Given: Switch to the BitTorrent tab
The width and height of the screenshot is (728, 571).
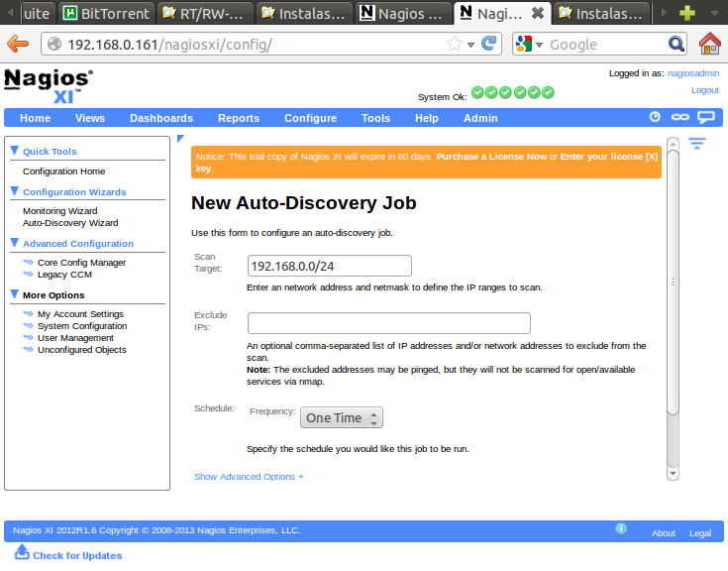Looking at the screenshot, I should point(107,13).
